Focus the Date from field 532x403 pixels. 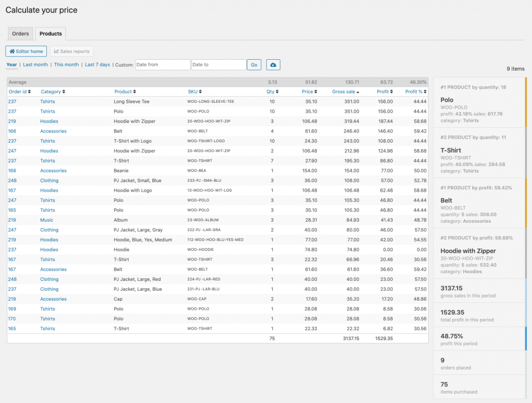tap(163, 65)
